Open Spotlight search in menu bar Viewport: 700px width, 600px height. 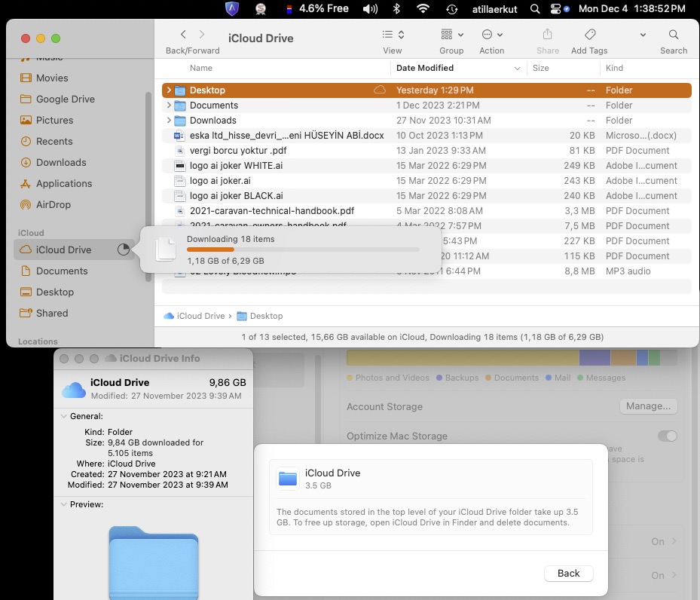point(535,9)
